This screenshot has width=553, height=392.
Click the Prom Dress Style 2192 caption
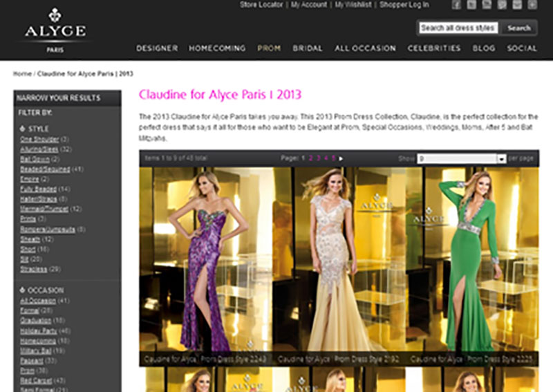(339, 360)
